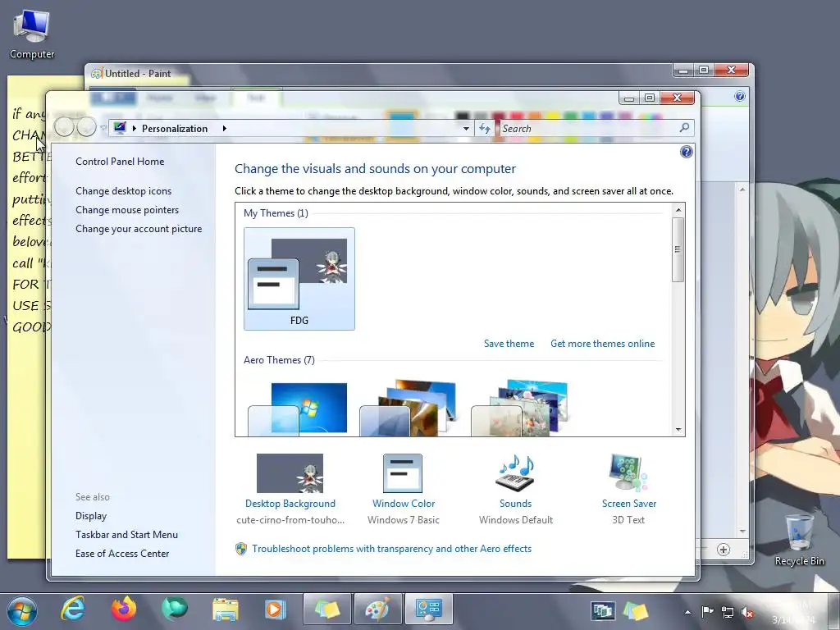Click the Sounds icon
840x630 pixels.
[515, 472]
